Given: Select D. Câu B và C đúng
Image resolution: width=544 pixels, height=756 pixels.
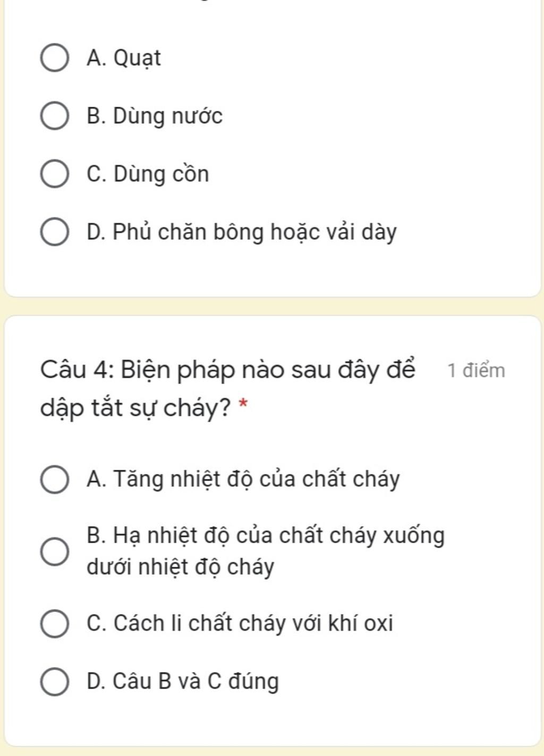Looking at the screenshot, I should [54, 682].
